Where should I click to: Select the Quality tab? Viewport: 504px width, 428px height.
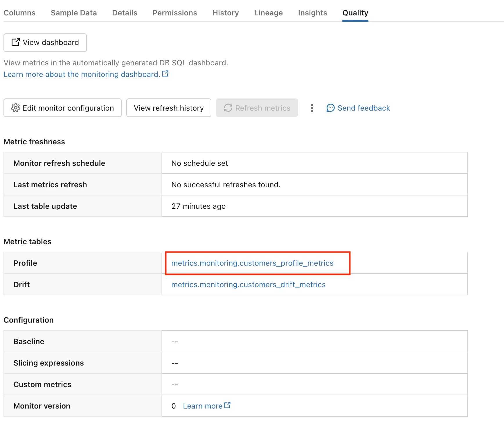pyautogui.click(x=355, y=13)
